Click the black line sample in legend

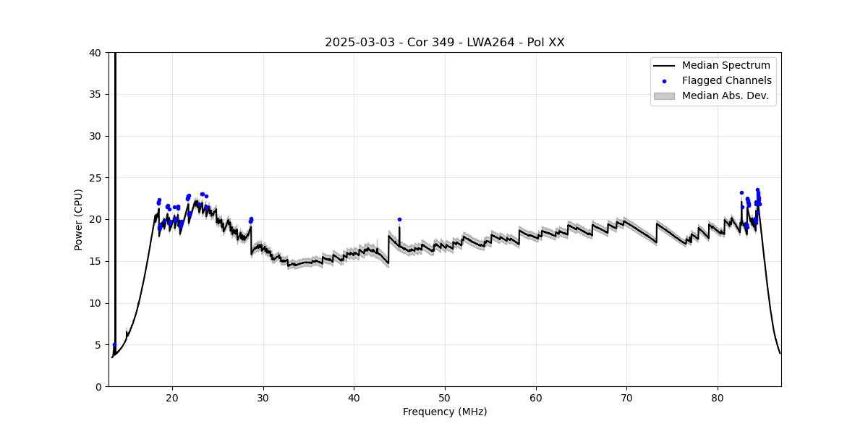click(663, 66)
